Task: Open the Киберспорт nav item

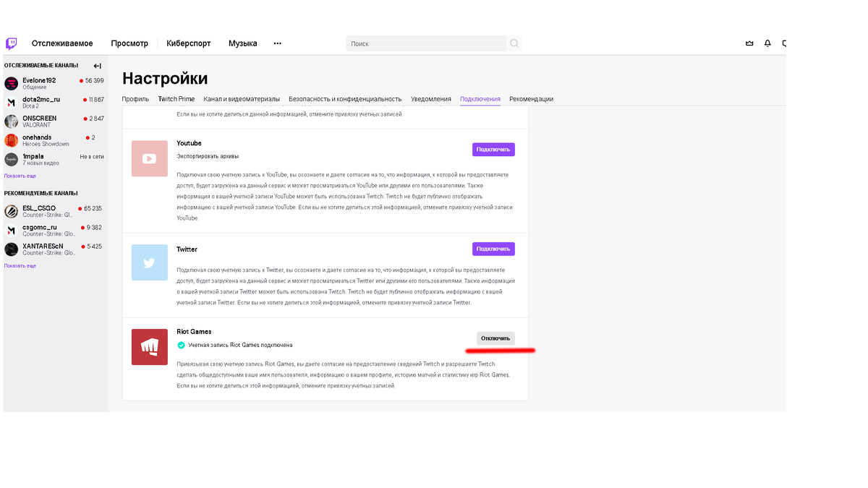Action: click(x=189, y=43)
